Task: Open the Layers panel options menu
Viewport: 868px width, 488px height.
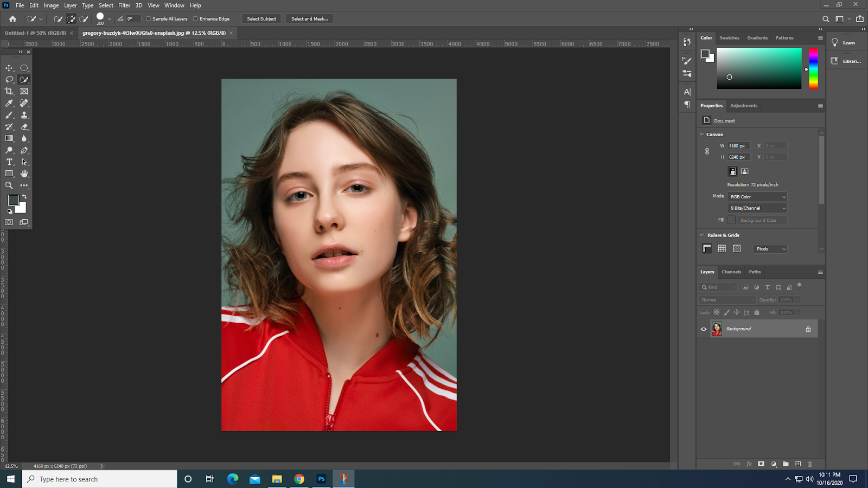Action: (x=820, y=272)
